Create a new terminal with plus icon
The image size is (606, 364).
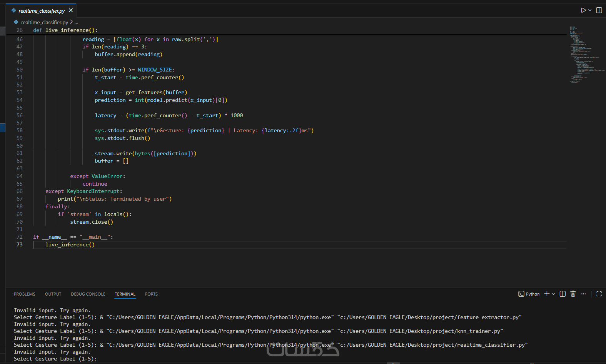[546, 294]
